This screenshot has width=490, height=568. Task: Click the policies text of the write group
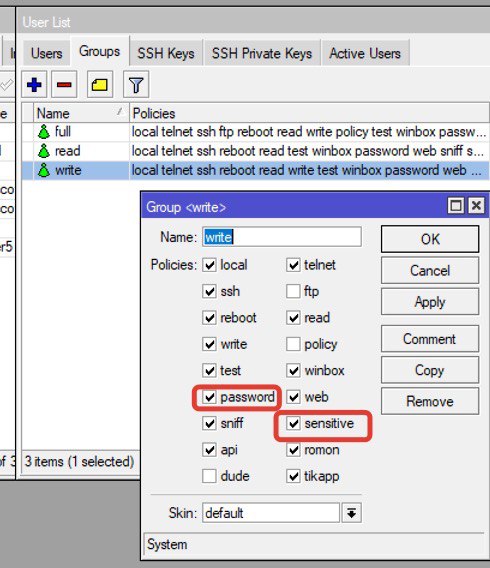pyautogui.click(x=306, y=170)
